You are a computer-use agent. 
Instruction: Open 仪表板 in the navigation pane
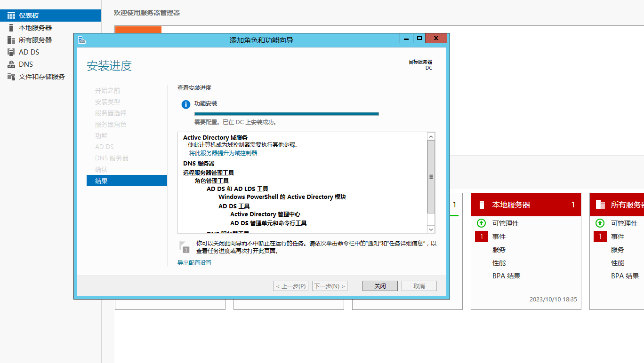tap(50, 16)
